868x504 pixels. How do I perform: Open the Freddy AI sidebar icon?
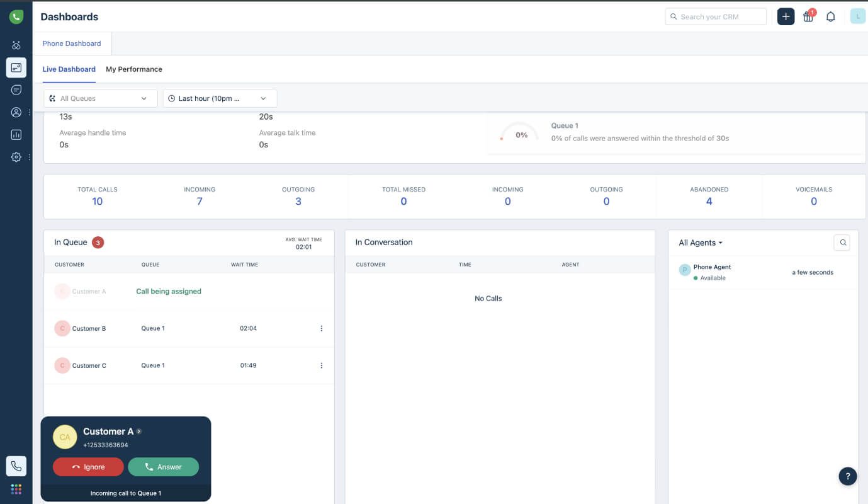(16, 45)
